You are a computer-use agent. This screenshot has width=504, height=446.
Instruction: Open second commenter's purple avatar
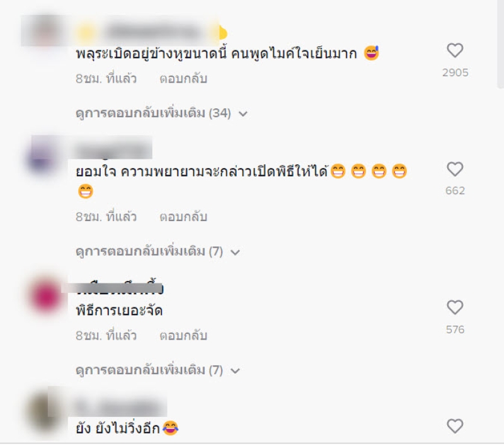(44, 156)
